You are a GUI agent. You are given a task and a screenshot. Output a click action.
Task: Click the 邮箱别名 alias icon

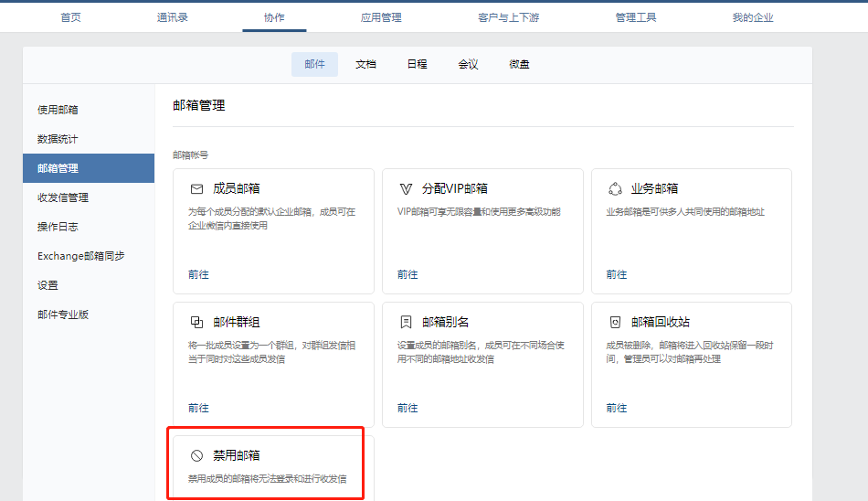tap(406, 322)
